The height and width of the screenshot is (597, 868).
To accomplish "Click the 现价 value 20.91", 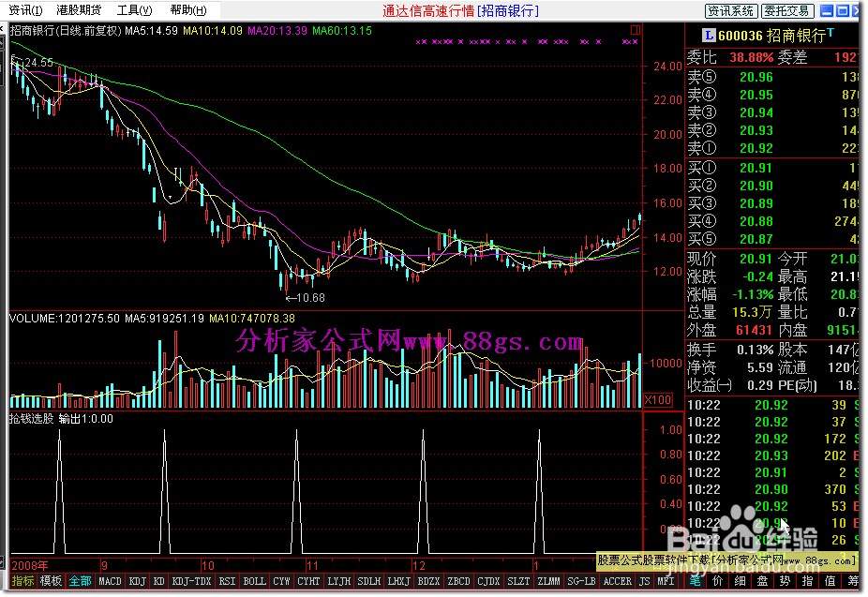I will click(756, 259).
